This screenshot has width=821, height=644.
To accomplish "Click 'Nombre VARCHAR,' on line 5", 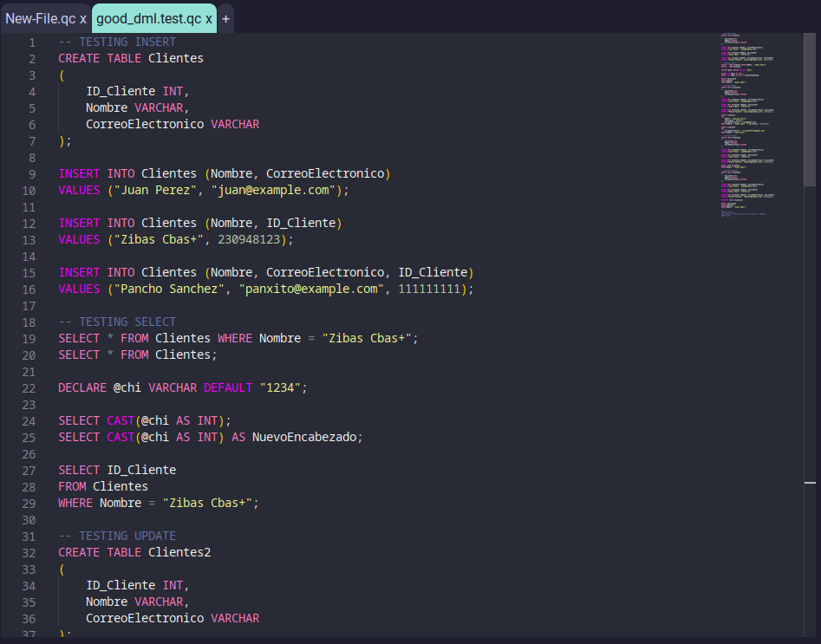I will coord(138,107).
